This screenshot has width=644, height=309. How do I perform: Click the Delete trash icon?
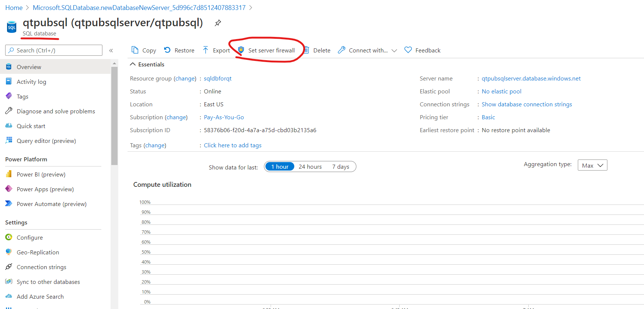(x=306, y=50)
